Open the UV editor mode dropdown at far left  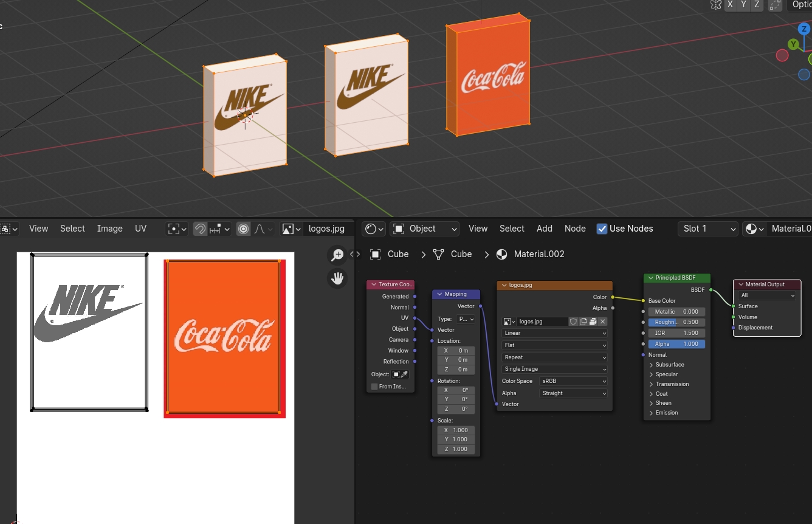(x=9, y=229)
